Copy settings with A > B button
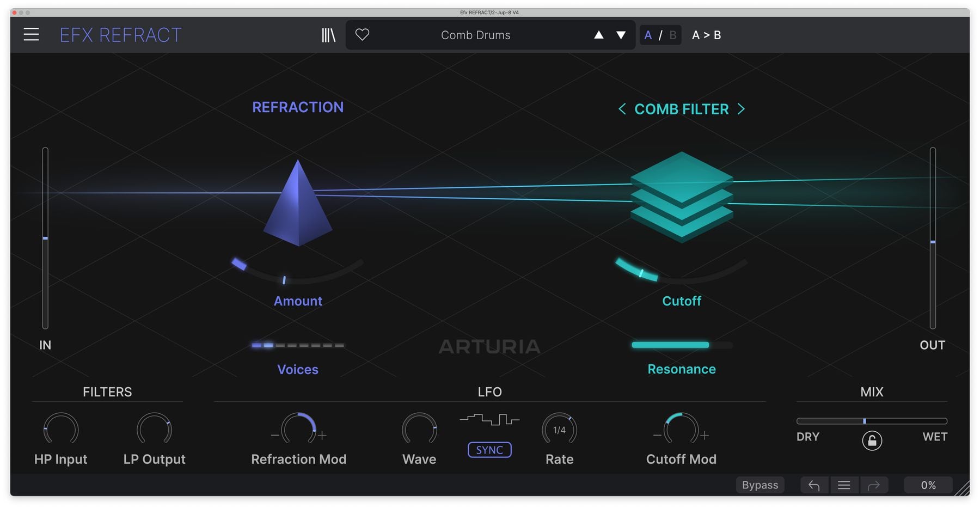This screenshot has width=980, height=508. pos(706,35)
